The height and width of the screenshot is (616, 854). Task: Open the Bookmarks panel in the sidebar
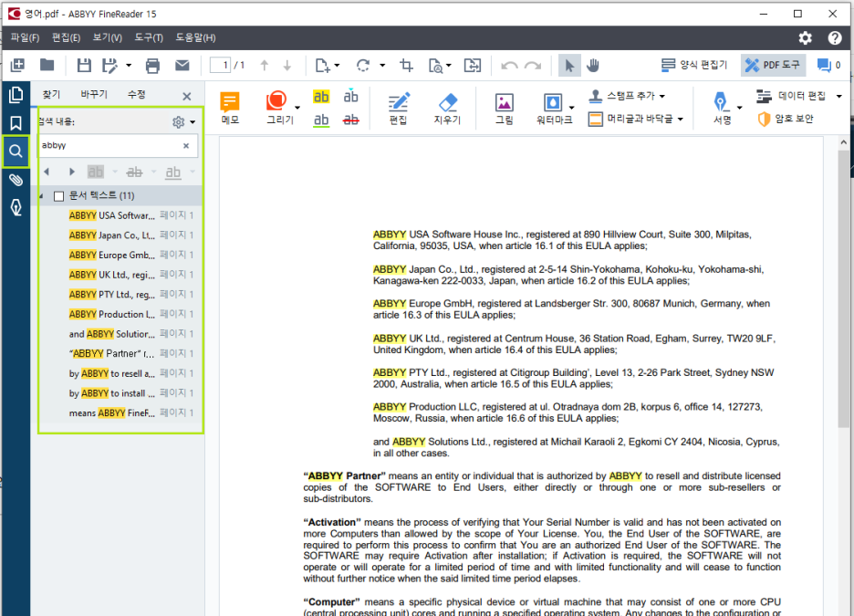click(x=16, y=123)
